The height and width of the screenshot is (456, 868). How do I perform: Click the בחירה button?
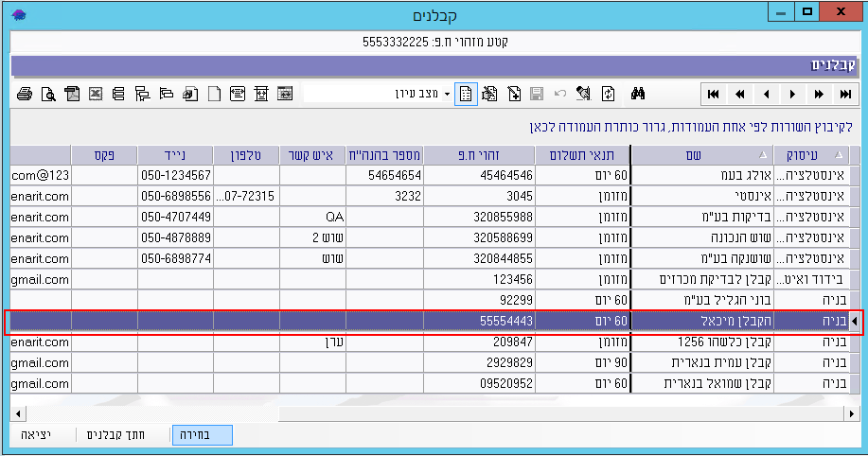203,434
